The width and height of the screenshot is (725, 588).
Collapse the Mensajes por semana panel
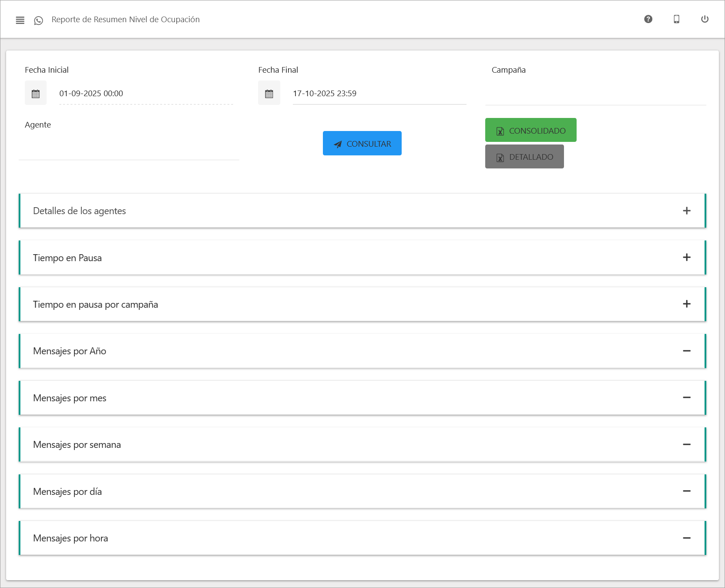(686, 444)
